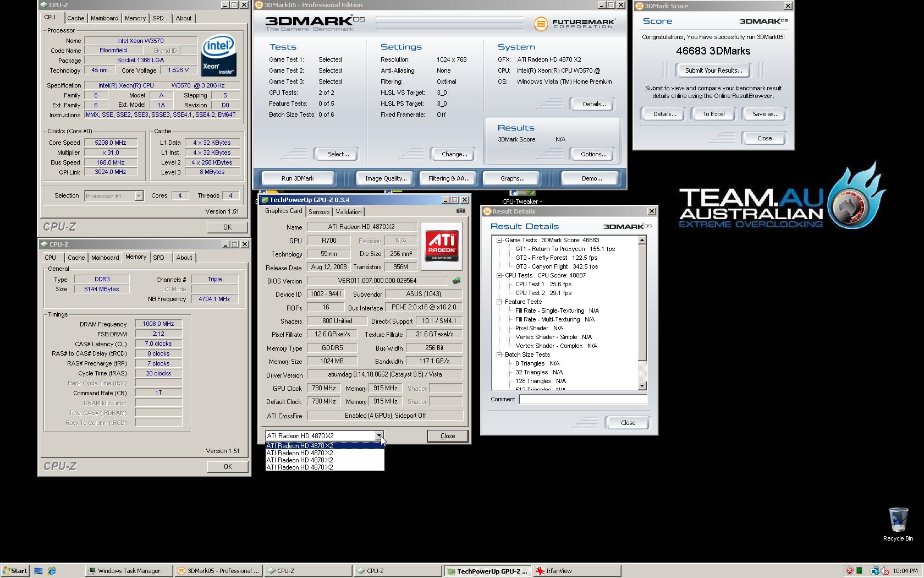Click the network connection tray icon
Image resolution: width=924 pixels, height=578 pixels.
click(x=875, y=571)
